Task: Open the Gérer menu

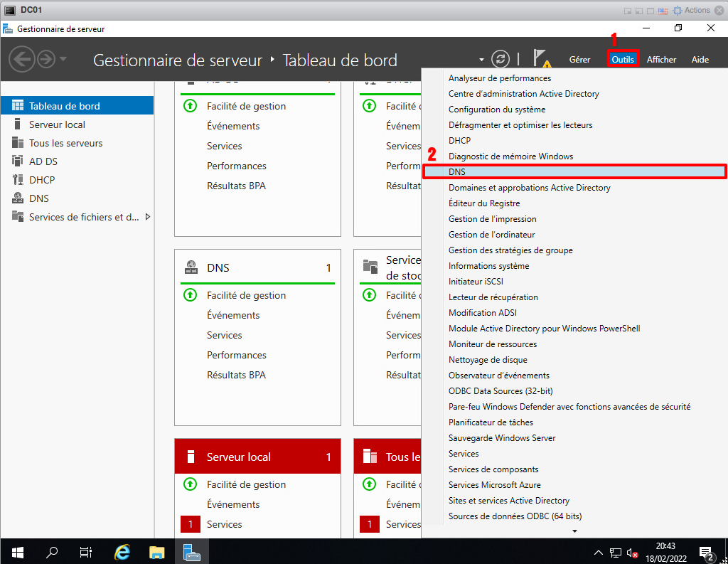Action: coord(579,60)
